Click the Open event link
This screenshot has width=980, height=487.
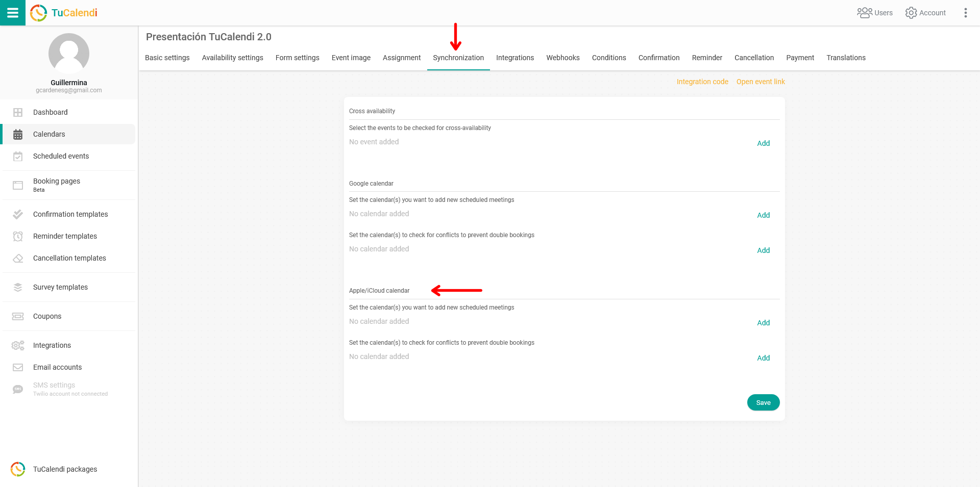[x=761, y=82]
